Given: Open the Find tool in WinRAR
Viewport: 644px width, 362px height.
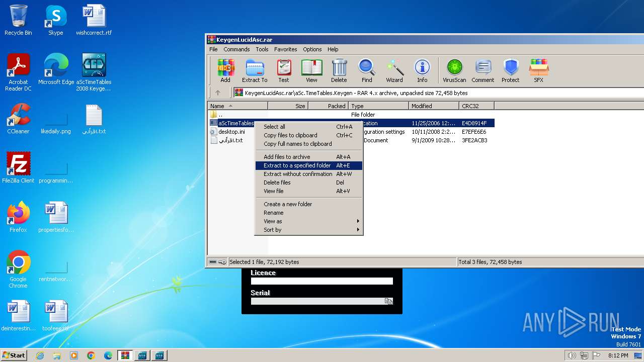Looking at the screenshot, I should (x=367, y=70).
